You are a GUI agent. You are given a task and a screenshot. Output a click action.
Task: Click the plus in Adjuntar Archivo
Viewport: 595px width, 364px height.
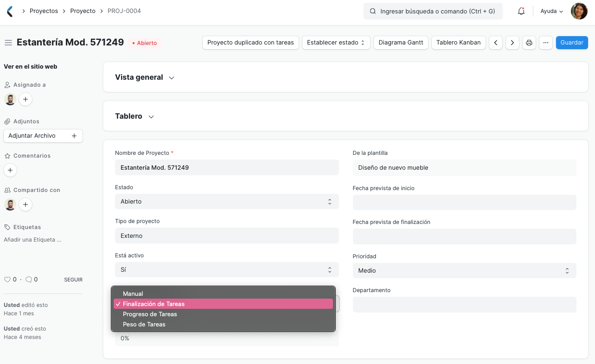pyautogui.click(x=74, y=136)
